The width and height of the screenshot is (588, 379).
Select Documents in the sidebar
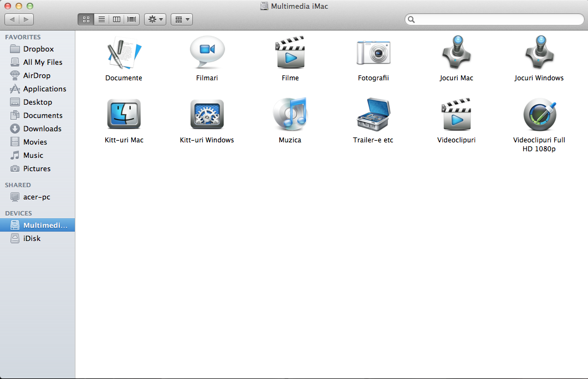38,115
